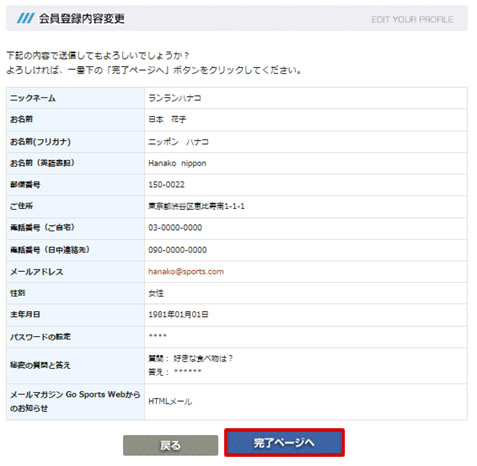Click the メールアドレス label
477x466 pixels.
[x=36, y=272]
